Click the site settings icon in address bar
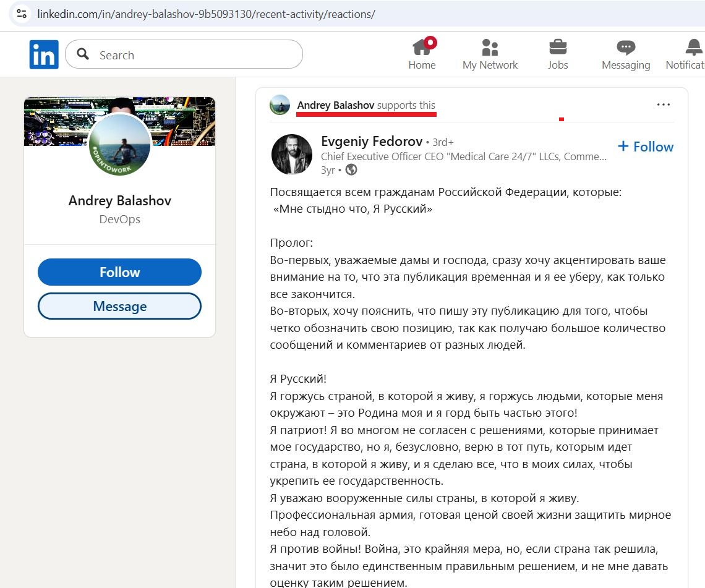 [x=22, y=14]
